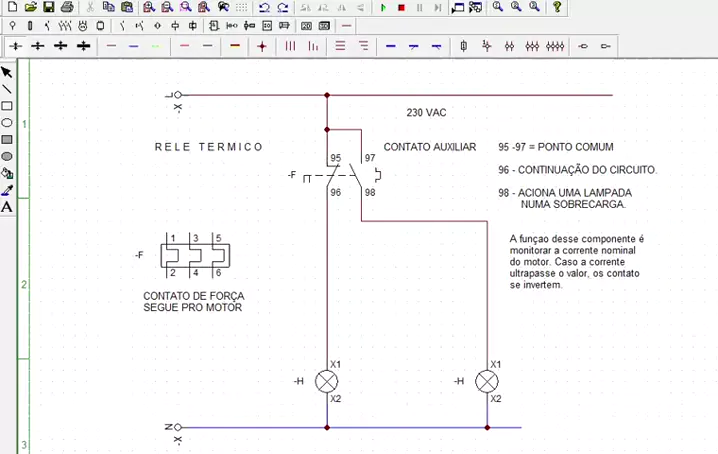Screen dimensions: 718x454
Task: Select the arrow pointer tool
Action: tap(7, 72)
